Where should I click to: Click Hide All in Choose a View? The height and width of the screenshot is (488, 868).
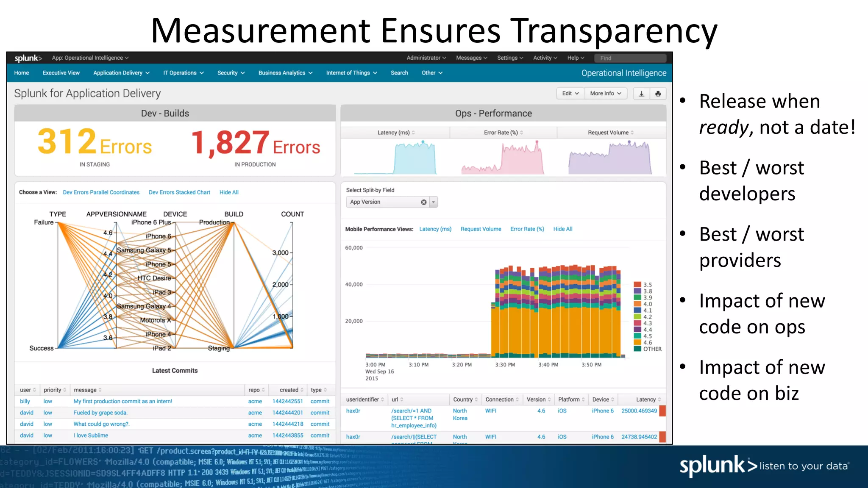(229, 192)
